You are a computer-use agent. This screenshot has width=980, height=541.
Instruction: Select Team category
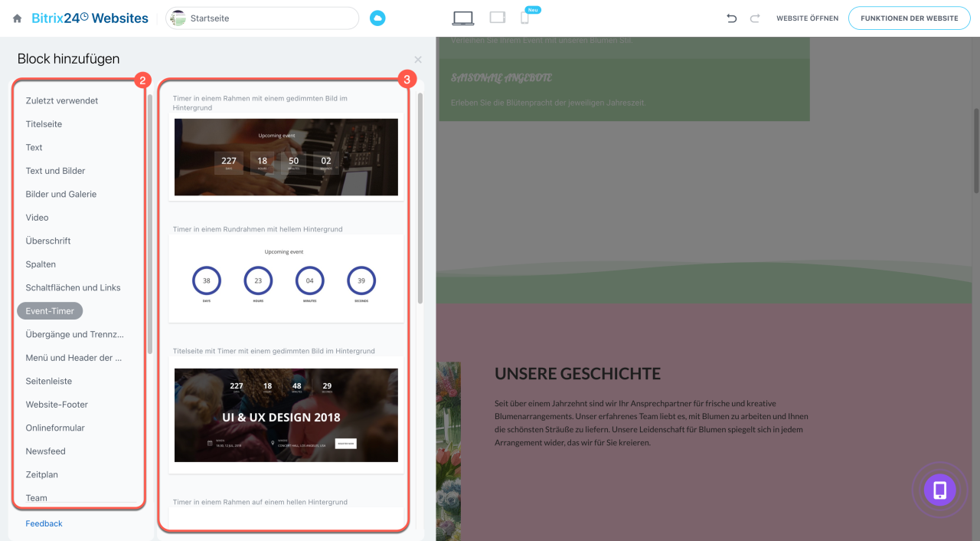[36, 498]
